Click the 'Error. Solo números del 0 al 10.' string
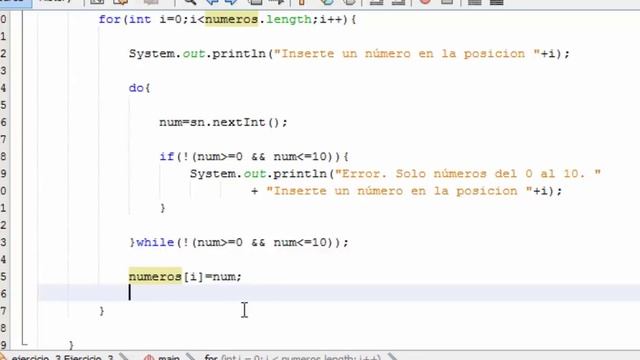 coord(468,174)
